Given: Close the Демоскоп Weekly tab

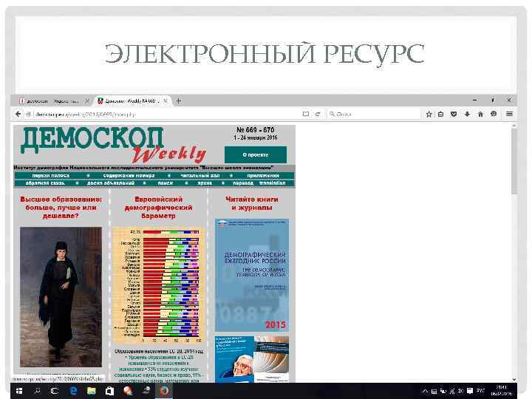Looking at the screenshot, I should pos(166,100).
